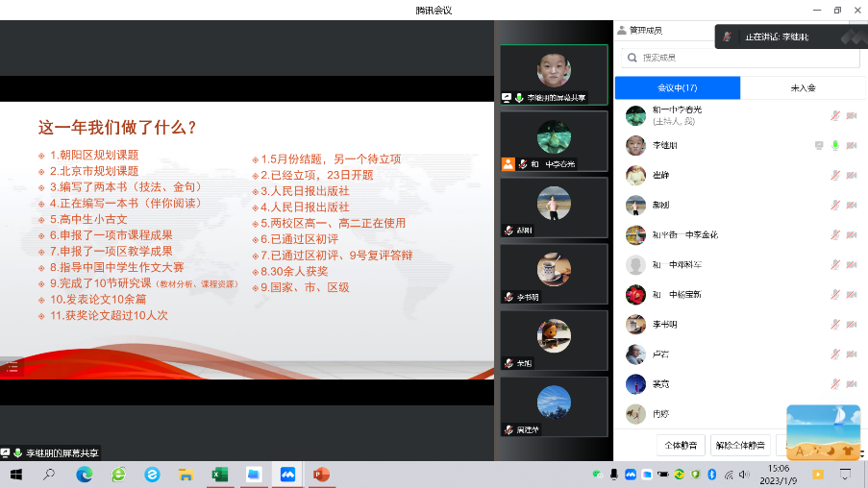Click 李继朋's screen sharing icon in member list
Image resolution: width=868 pixels, height=488 pixels.
pos(818,145)
